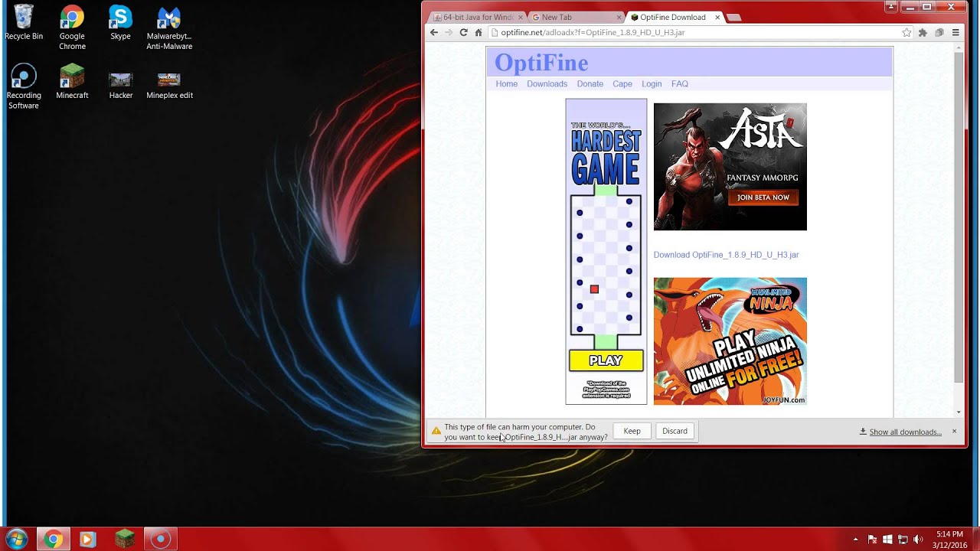This screenshot has width=980, height=551.
Task: Click the red recording taskbar icon
Action: pyautogui.click(x=160, y=540)
